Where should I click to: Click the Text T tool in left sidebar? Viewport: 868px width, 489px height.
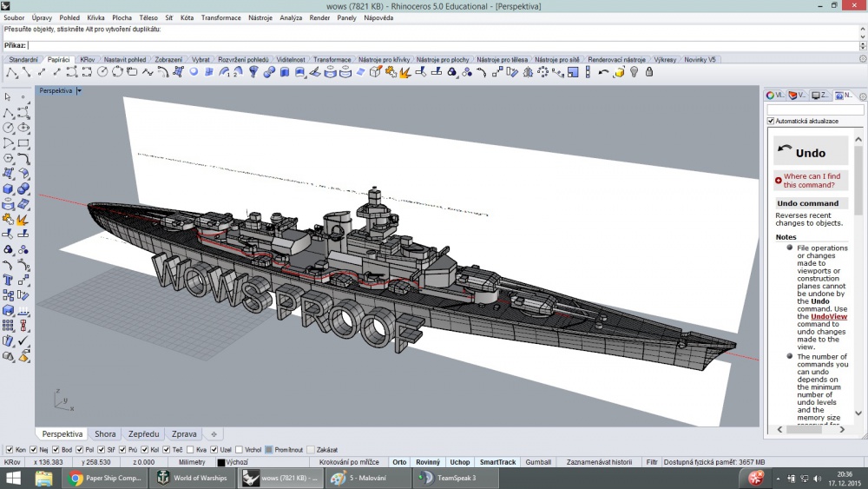tap(8, 281)
